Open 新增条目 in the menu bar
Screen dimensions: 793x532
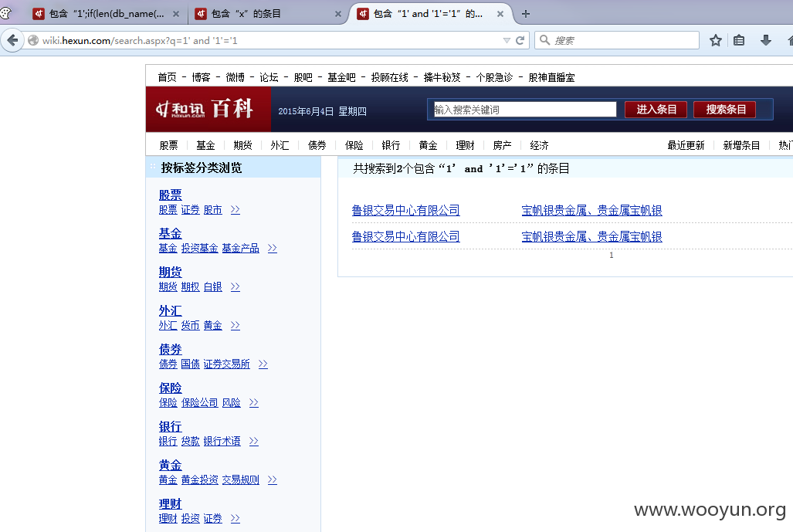tap(741, 146)
